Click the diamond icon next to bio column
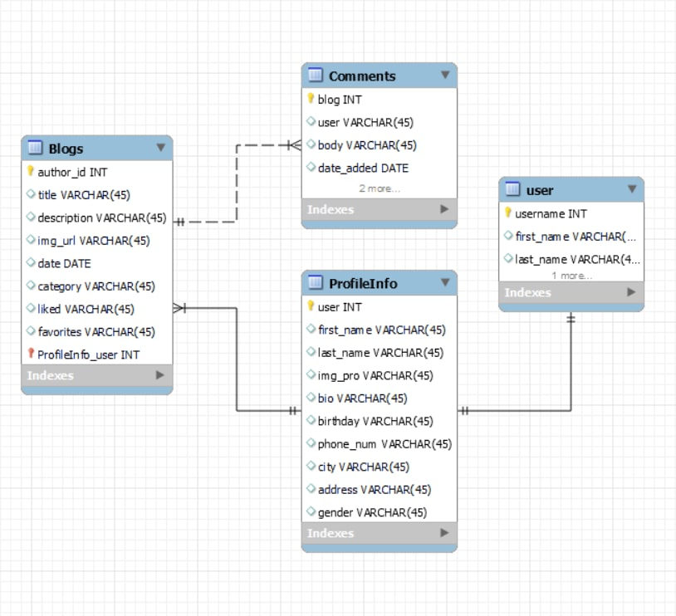 pos(312,398)
